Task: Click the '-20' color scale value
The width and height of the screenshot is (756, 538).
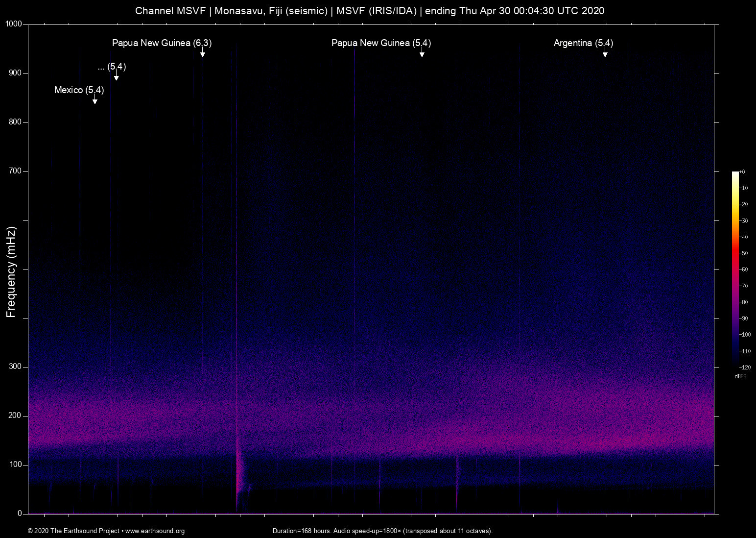Action: tap(743, 204)
